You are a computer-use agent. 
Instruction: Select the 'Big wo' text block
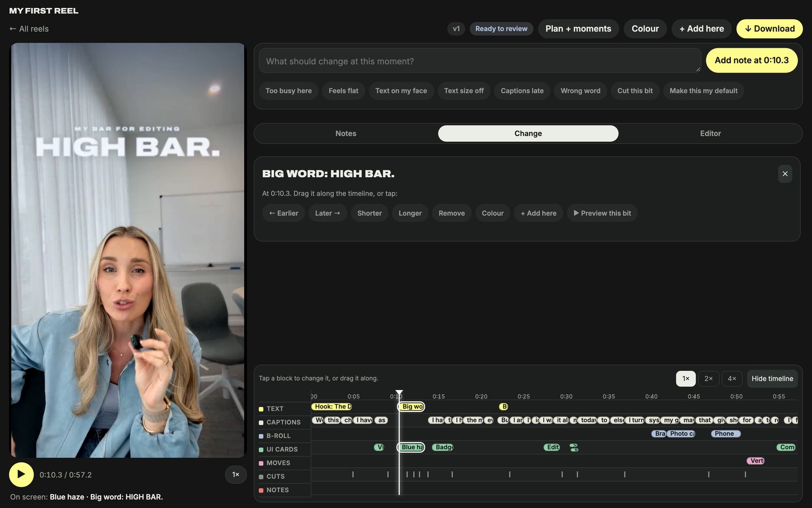pos(412,407)
